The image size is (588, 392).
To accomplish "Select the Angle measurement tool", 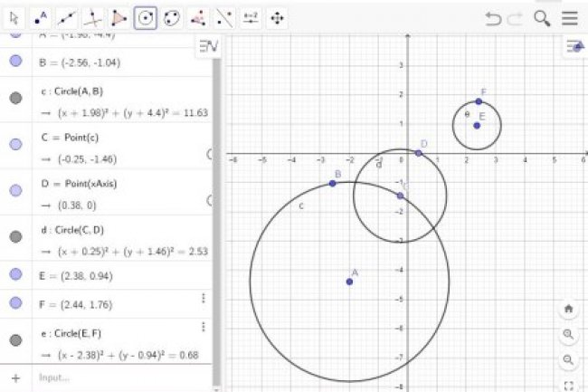I will (198, 17).
